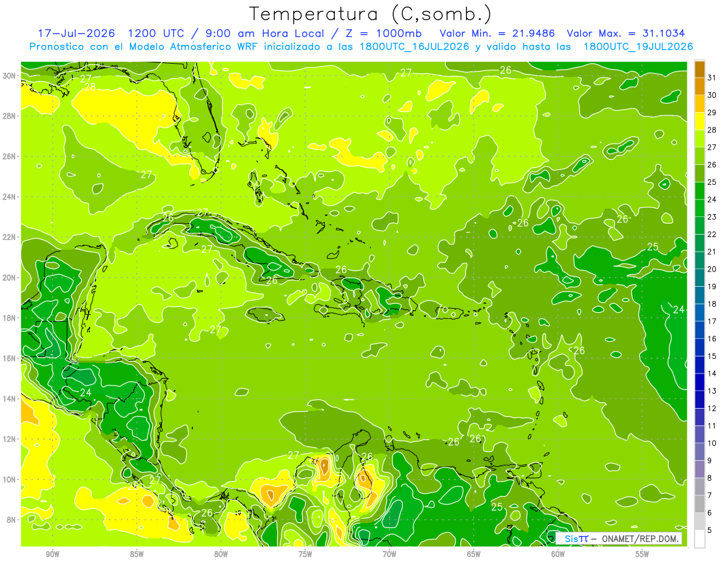
Task: Click the '55W' longitude axis label
Action: pos(642,554)
